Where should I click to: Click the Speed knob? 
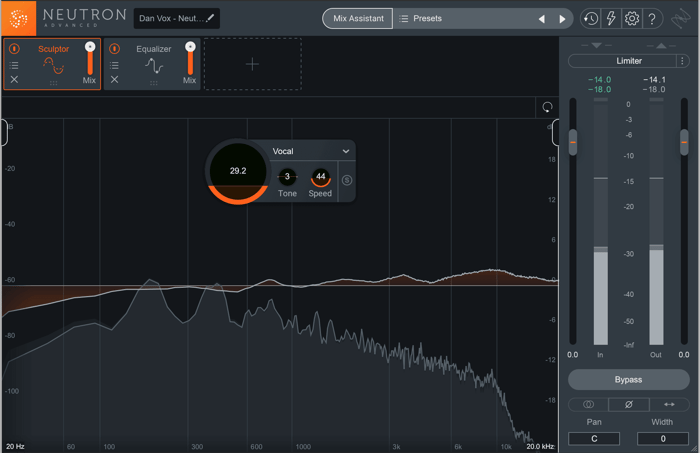(321, 177)
